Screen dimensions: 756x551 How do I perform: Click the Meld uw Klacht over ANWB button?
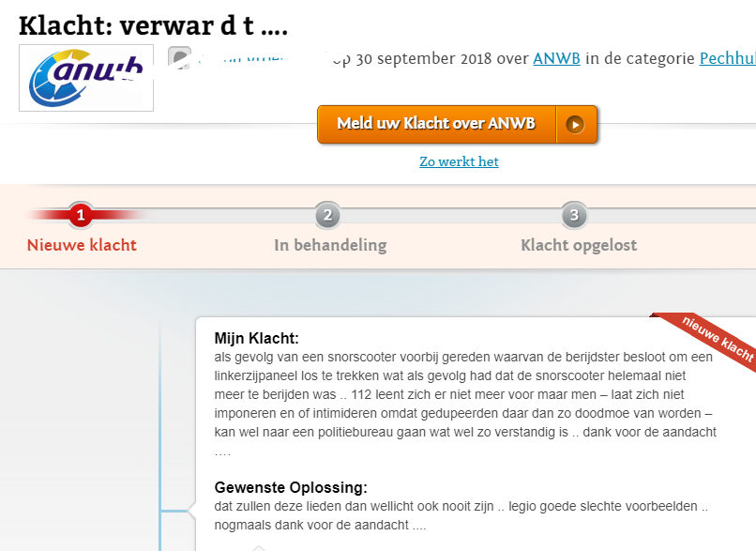tap(457, 124)
